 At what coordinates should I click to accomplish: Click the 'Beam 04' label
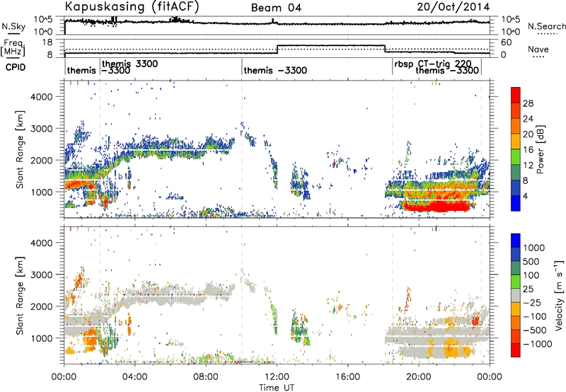pos(276,8)
